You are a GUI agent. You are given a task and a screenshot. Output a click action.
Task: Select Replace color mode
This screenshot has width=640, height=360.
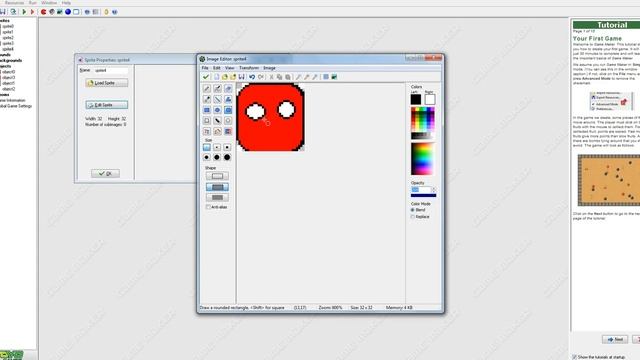point(413,217)
